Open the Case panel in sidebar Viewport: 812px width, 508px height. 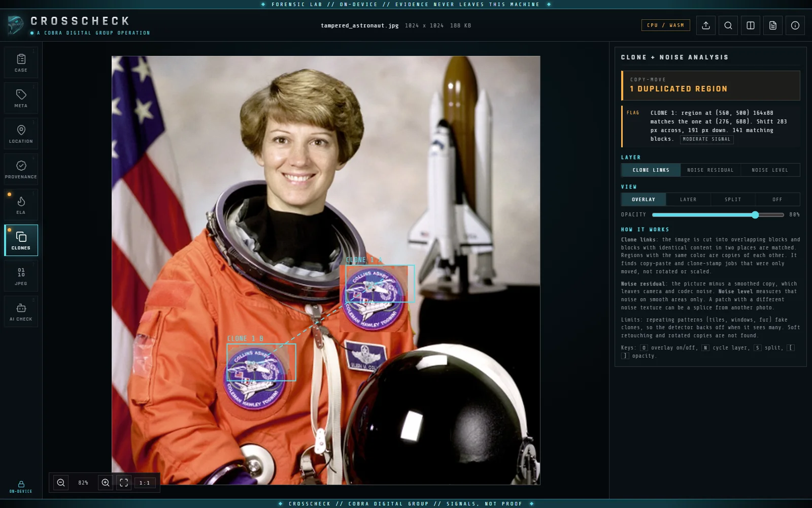point(21,63)
